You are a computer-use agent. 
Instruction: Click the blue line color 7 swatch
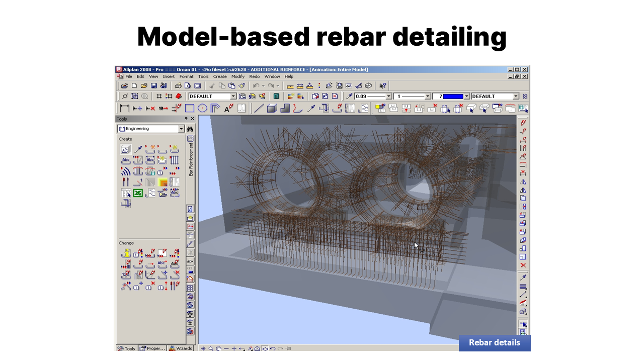[453, 96]
